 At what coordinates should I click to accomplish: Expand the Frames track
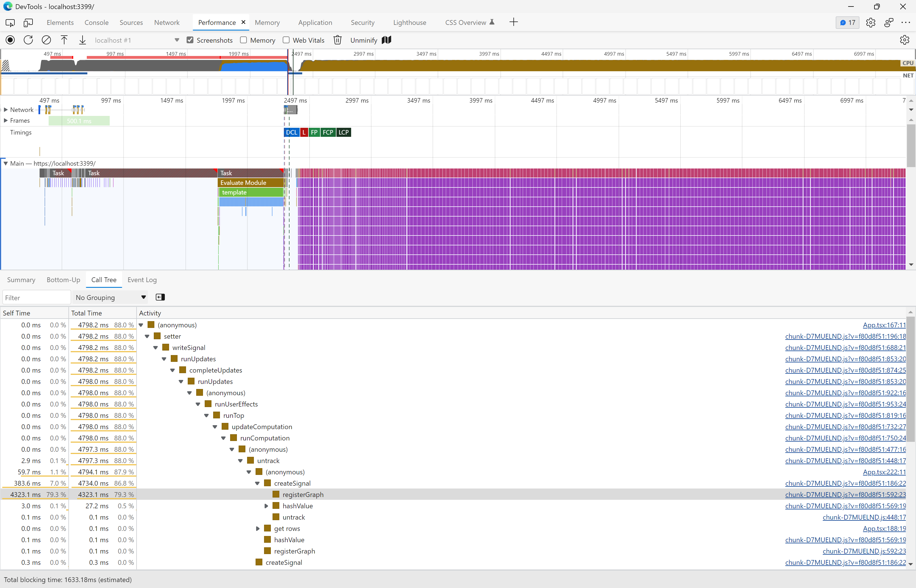pyautogui.click(x=6, y=120)
